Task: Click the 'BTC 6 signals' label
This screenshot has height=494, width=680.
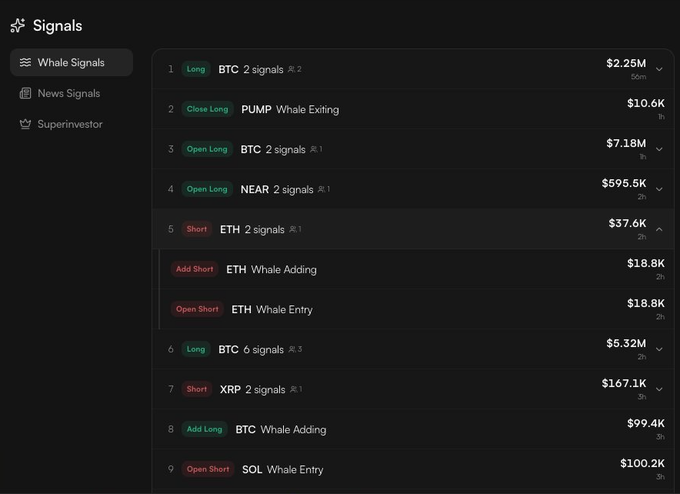Action: pyautogui.click(x=251, y=349)
